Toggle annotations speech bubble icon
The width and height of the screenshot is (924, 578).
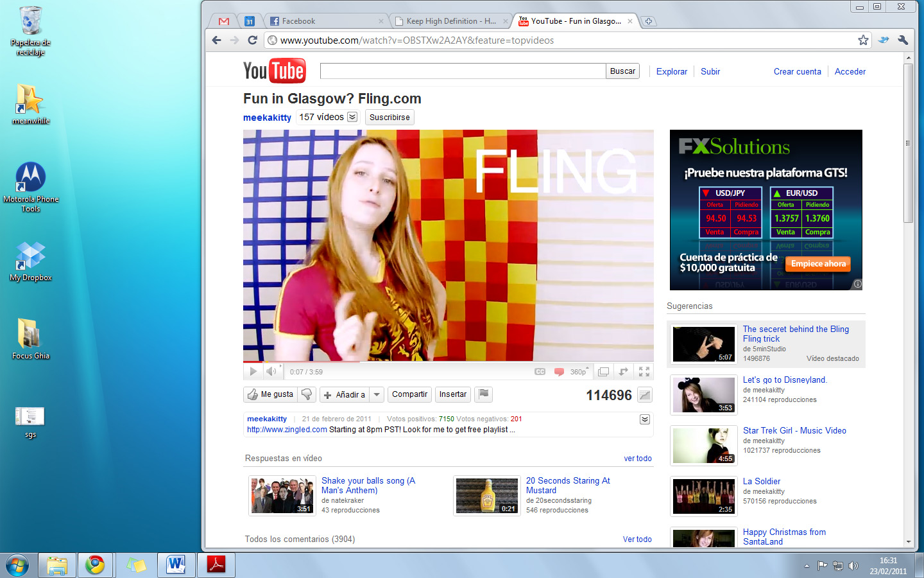559,372
